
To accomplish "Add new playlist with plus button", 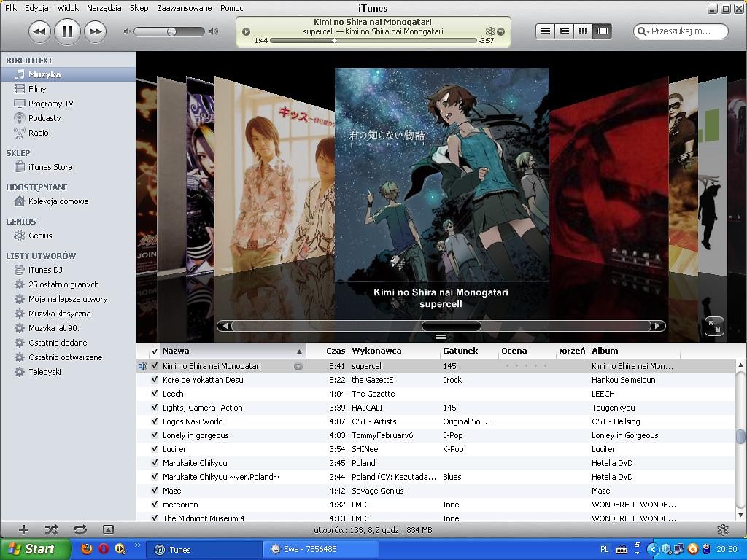I will [23, 529].
